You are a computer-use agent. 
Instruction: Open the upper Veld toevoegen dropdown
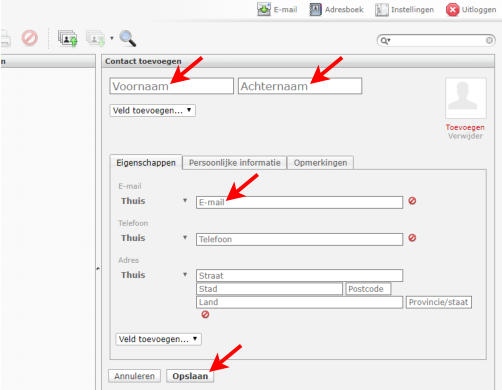[153, 110]
